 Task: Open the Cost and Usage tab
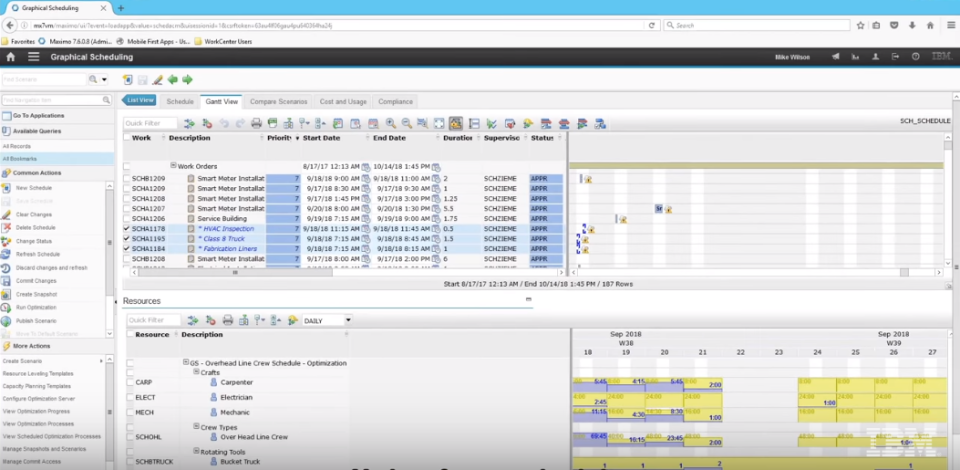pyautogui.click(x=343, y=102)
